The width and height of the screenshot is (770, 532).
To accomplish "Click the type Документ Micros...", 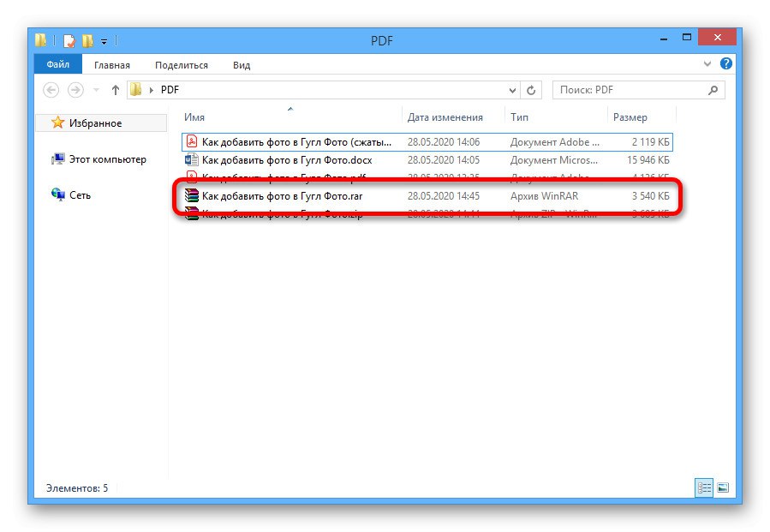I will coord(554,160).
